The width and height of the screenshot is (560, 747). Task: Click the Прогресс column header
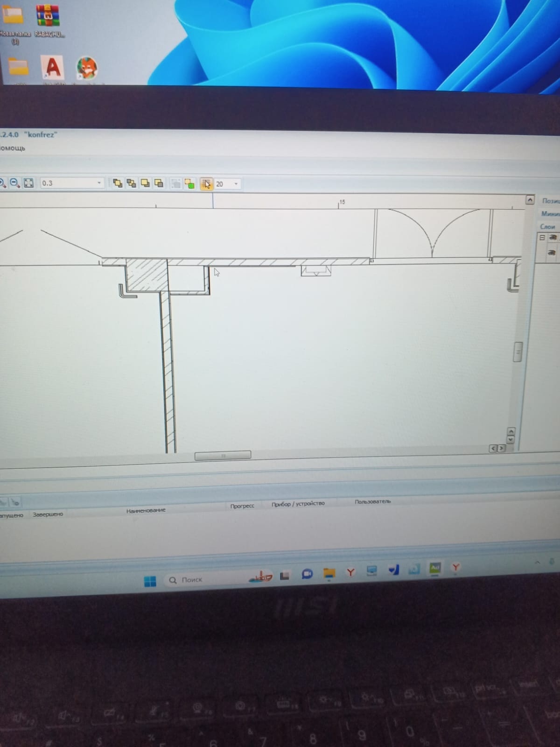point(242,506)
